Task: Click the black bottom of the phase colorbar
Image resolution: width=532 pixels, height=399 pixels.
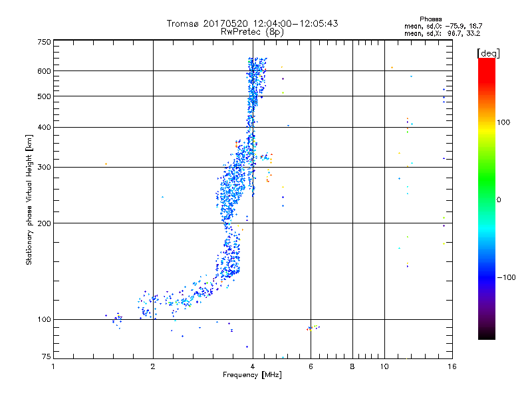Action: pos(487,334)
